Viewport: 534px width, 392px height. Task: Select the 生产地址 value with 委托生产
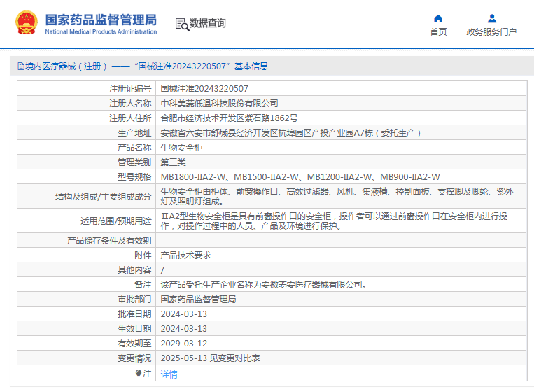point(291,132)
